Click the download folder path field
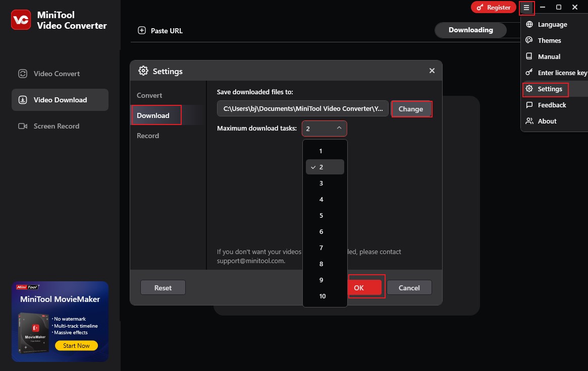Image resolution: width=588 pixels, height=371 pixels. coord(303,108)
